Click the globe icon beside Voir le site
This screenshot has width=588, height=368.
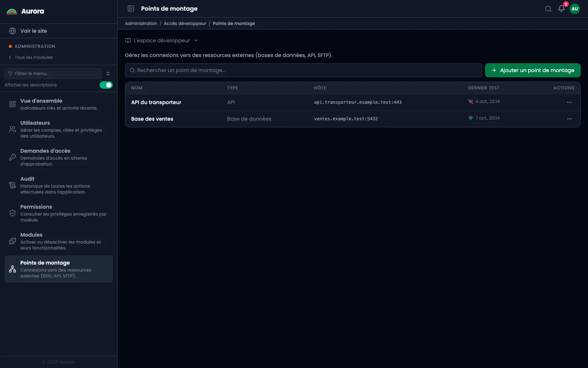point(12,31)
